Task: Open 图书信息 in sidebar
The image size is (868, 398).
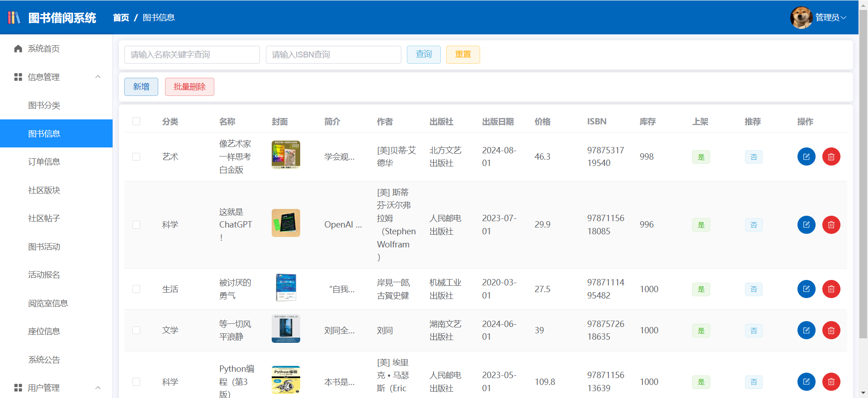Action: coord(56,133)
